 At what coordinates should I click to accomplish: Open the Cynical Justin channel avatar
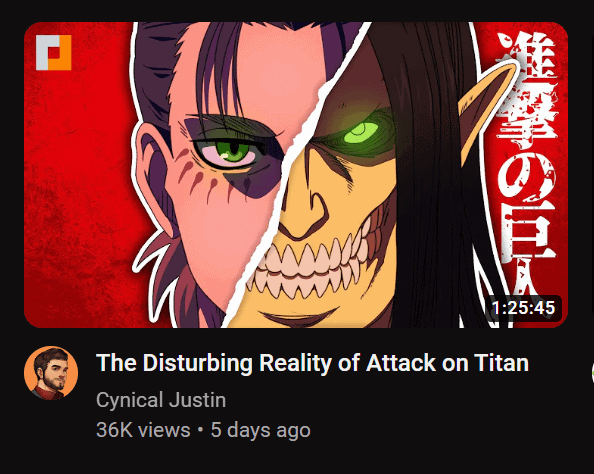click(51, 372)
